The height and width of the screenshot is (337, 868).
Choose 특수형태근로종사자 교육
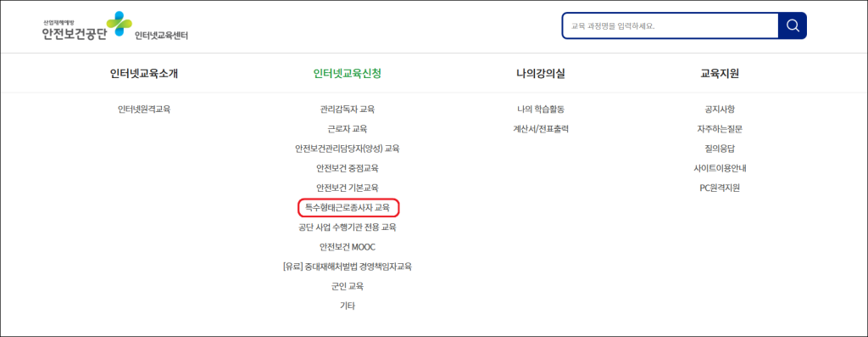348,208
